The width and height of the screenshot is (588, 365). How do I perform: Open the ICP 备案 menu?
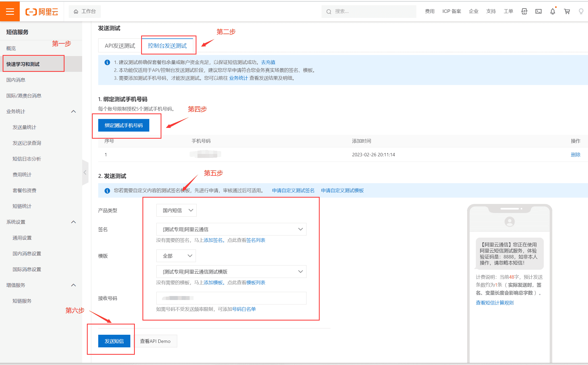(452, 11)
